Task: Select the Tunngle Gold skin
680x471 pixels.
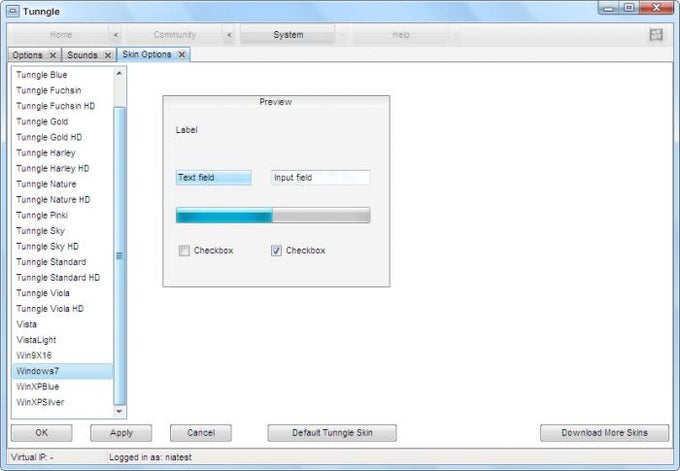Action: point(62,122)
